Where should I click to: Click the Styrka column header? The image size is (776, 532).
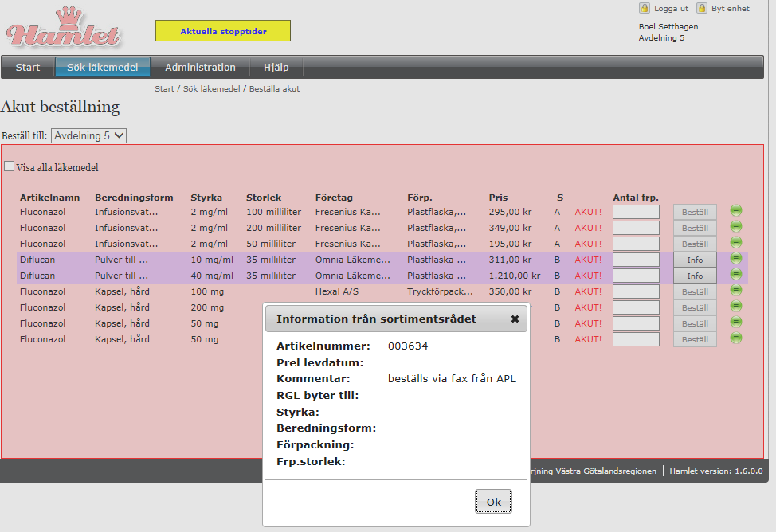[206, 198]
